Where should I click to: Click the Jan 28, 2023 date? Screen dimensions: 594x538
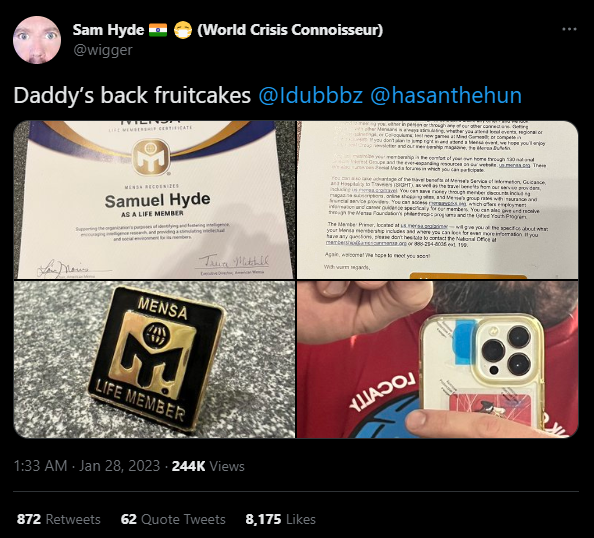pyautogui.click(x=119, y=466)
